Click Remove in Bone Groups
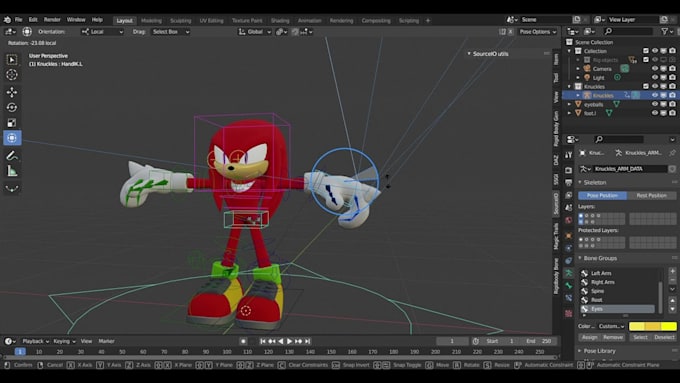Image resolution: width=680 pixels, height=383 pixels. 613,337
